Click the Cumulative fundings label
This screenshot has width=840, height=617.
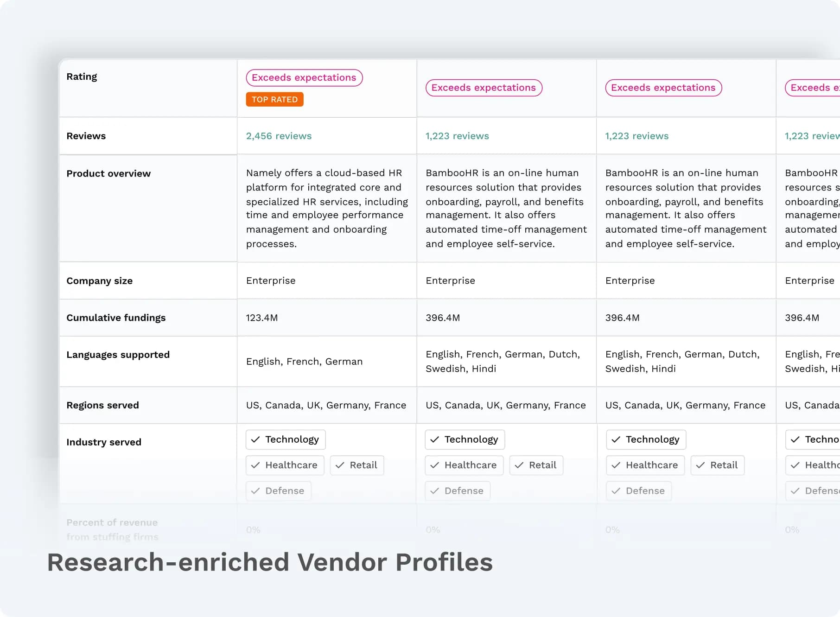116,318
